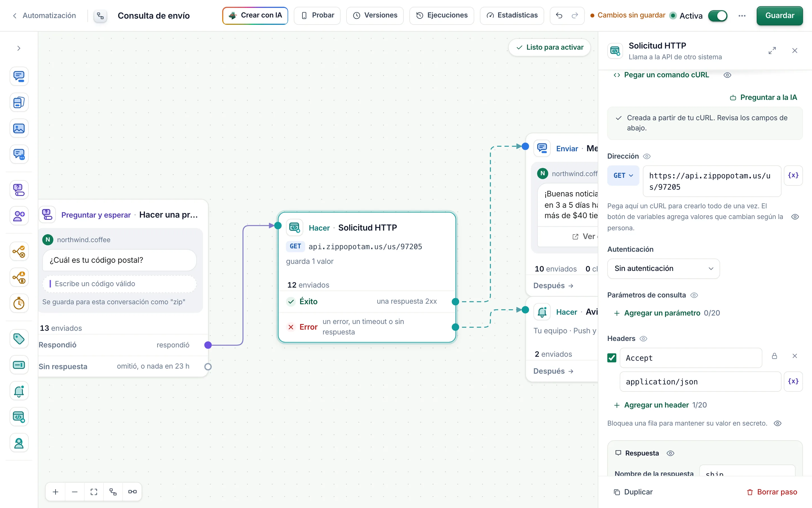Select the notification bell sidebar icon
The image size is (812, 508).
[19, 391]
